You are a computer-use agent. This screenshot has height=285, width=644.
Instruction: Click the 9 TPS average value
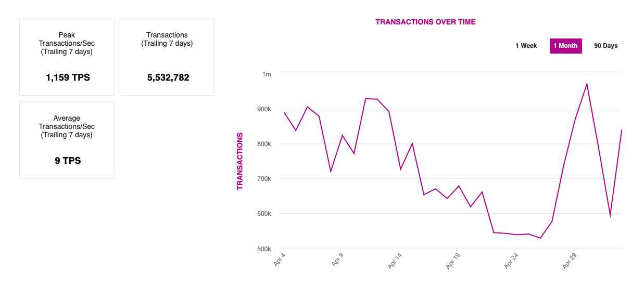(68, 161)
